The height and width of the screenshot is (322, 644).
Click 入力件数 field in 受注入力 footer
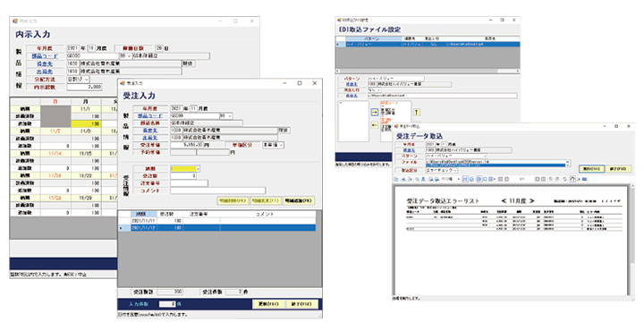click(x=167, y=304)
